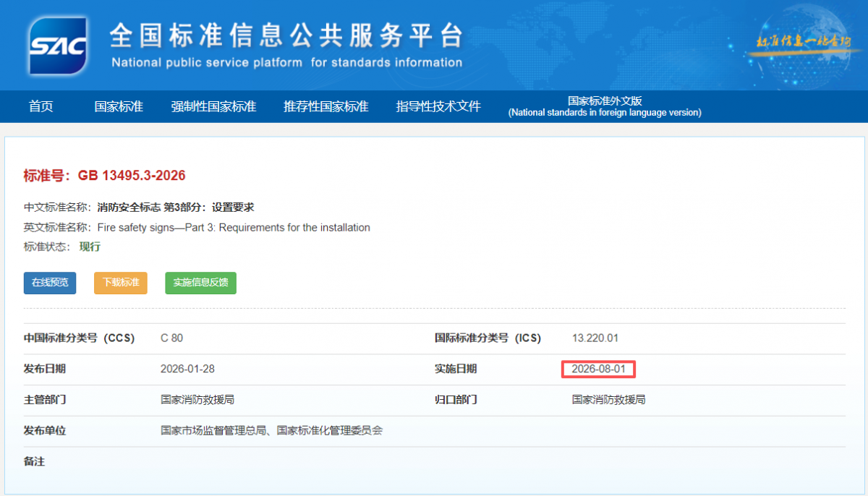
Task: Open 指导性技术文件 navigation item
Action: (x=438, y=106)
